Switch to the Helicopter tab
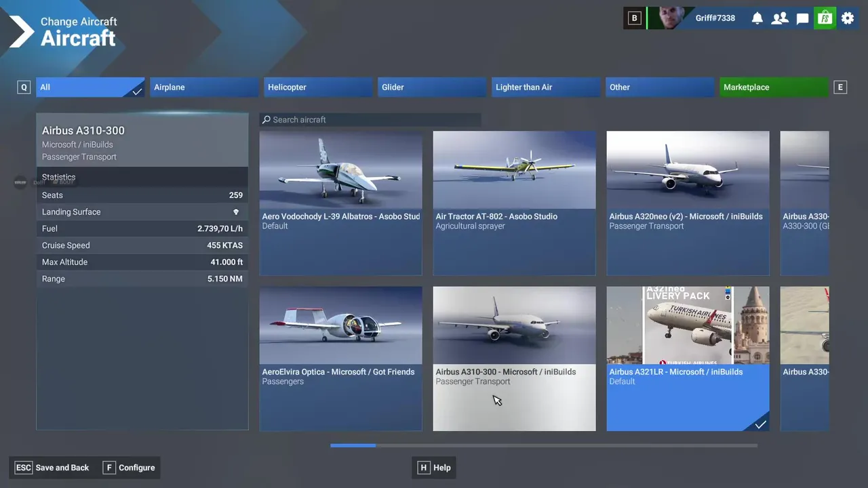The width and height of the screenshot is (868, 488). coord(318,87)
